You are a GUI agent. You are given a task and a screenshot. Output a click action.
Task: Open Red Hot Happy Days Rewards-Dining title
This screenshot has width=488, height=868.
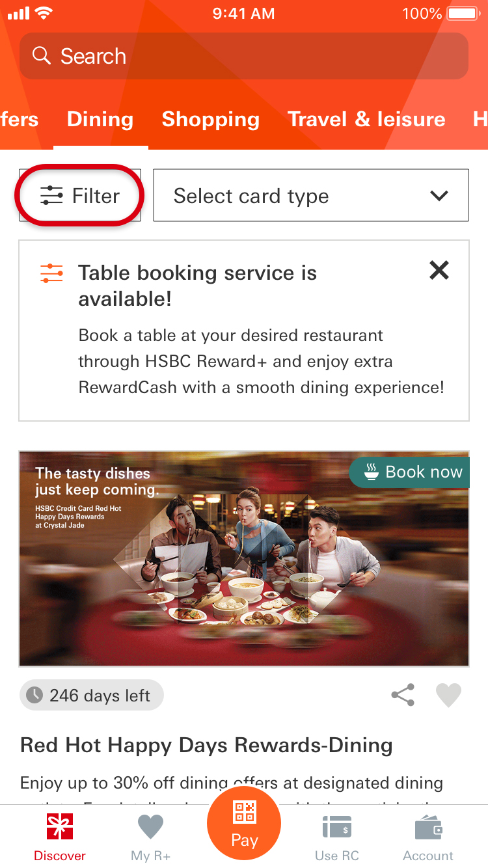pos(206,745)
